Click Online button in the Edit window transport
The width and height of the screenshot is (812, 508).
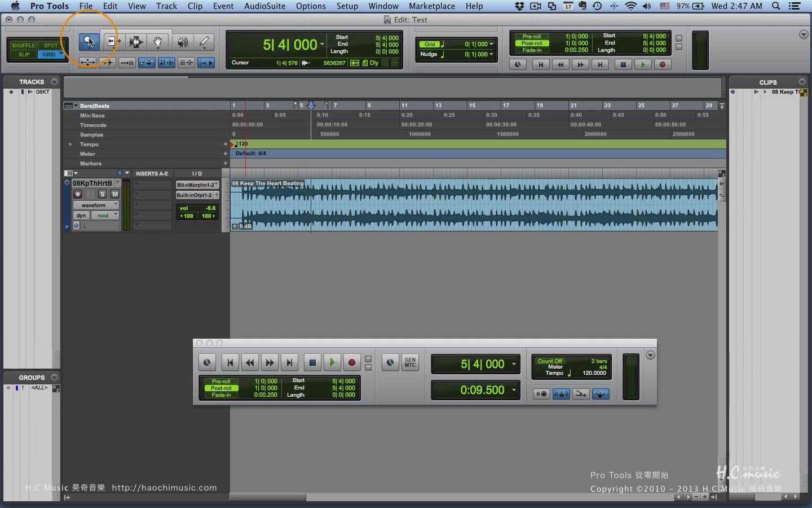pos(518,64)
